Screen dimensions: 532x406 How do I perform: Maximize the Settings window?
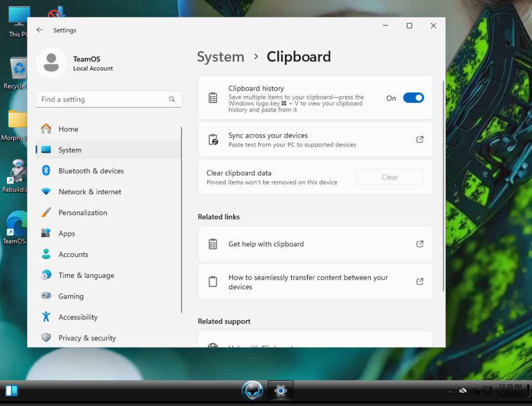(x=409, y=25)
